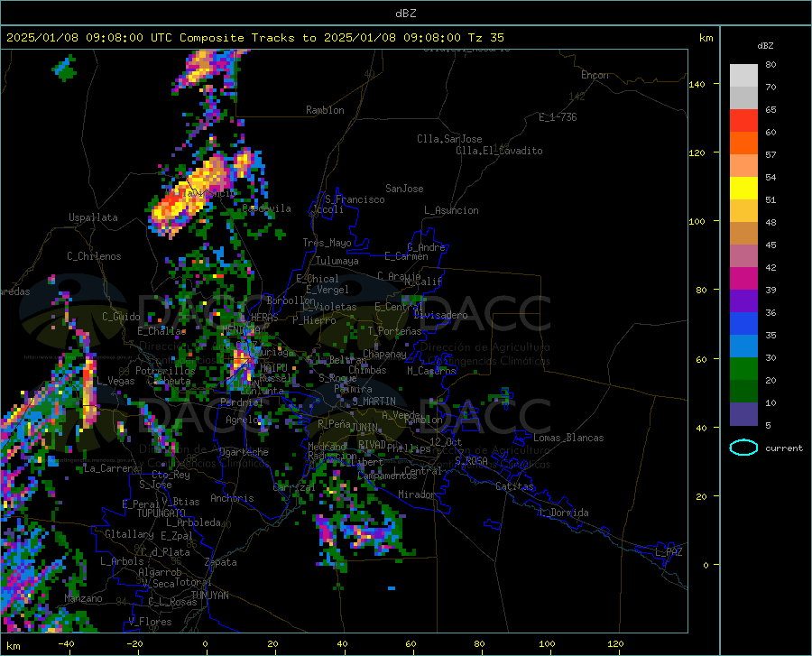Click the cyan 'current' ellipse marker in legend
This screenshot has width=812, height=656.
[x=743, y=448]
